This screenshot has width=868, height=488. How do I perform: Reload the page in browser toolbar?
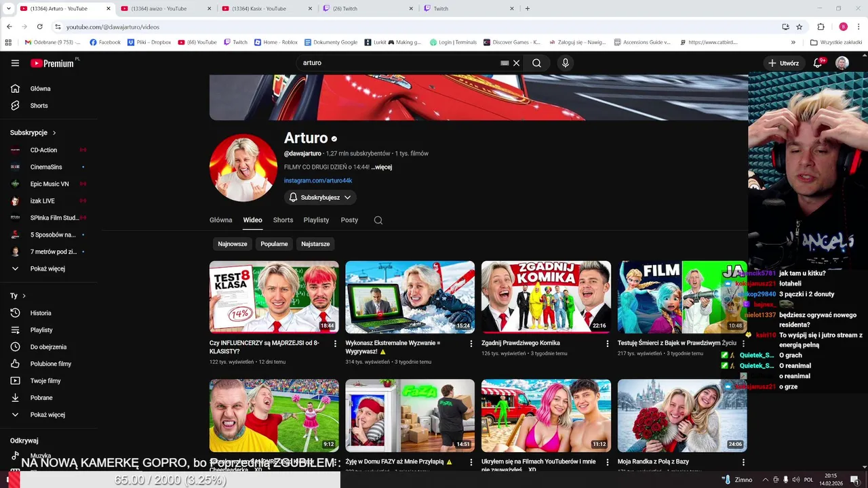pos(40,26)
